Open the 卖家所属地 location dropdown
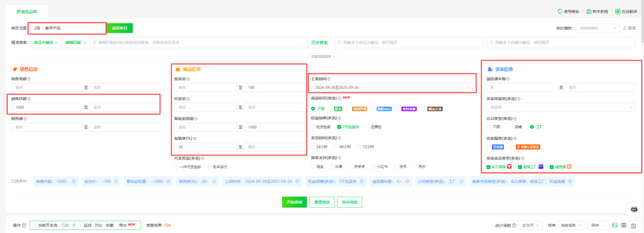The width and height of the screenshot is (644, 233). 561,107
